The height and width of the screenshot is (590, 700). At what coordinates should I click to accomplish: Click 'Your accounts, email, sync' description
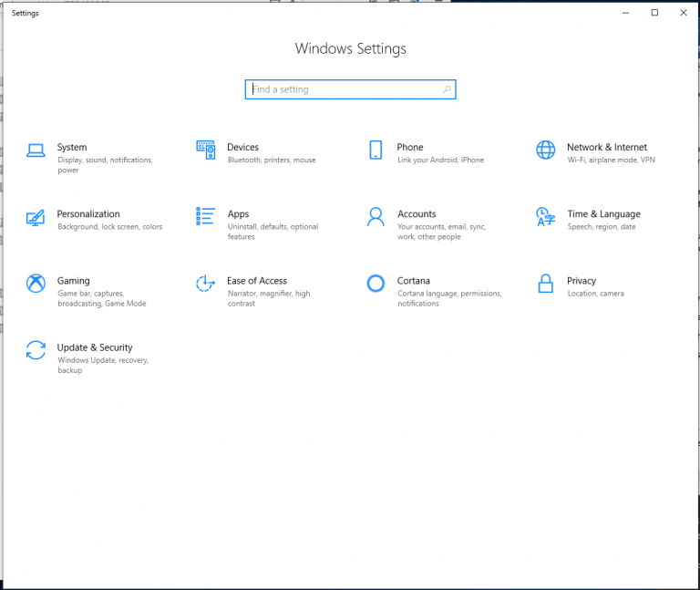[442, 232]
